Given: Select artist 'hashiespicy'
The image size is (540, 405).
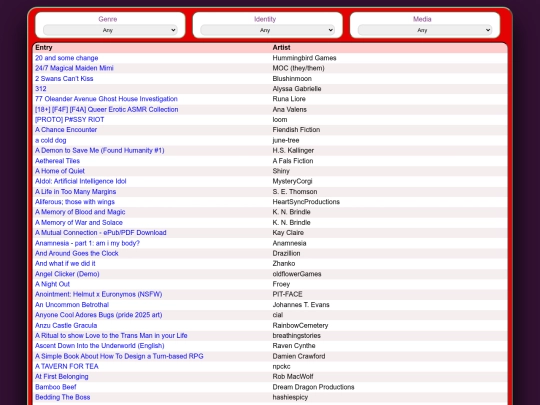Looking at the screenshot, I should 290,397.
